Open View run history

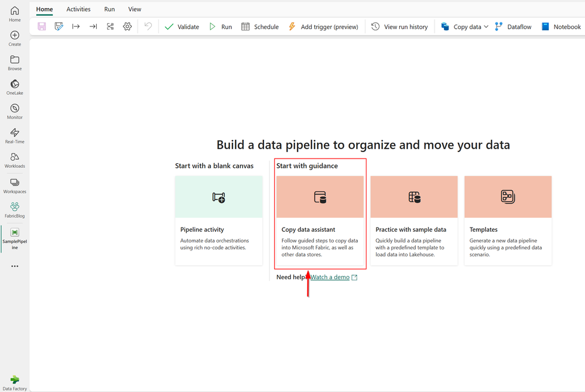[399, 26]
